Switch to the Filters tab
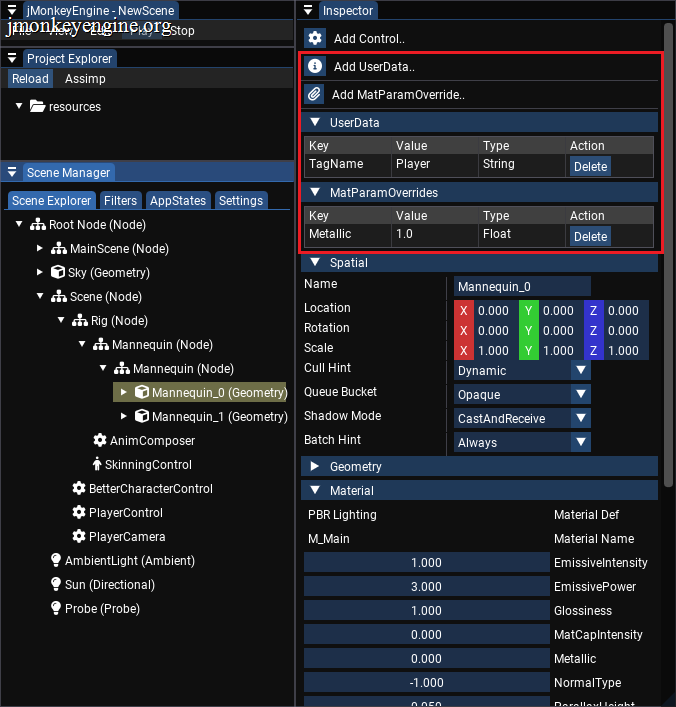 click(120, 201)
